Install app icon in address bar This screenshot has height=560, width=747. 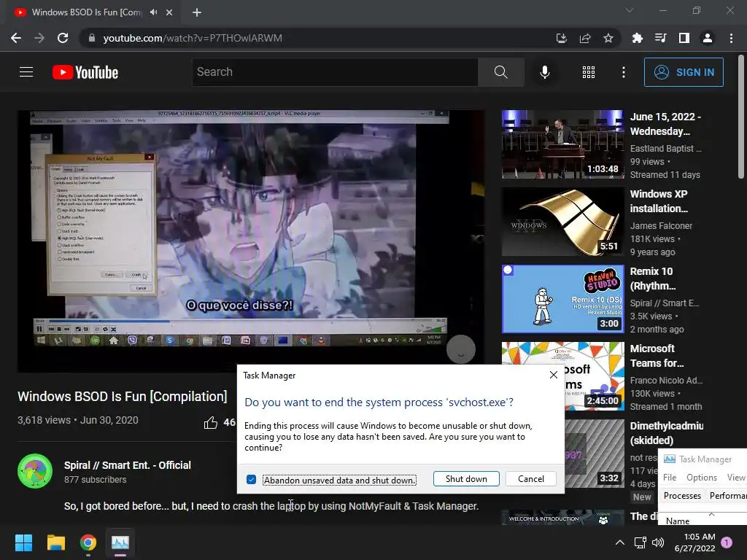point(561,38)
